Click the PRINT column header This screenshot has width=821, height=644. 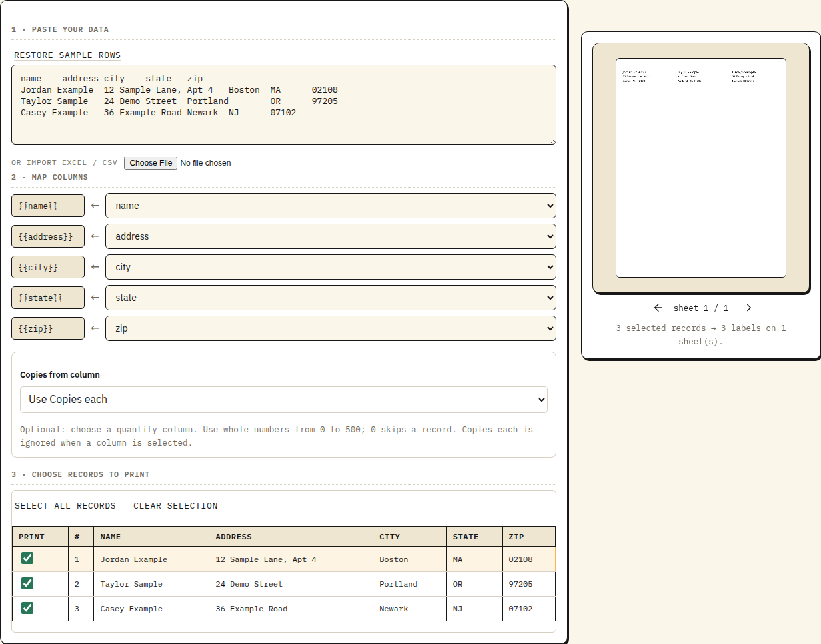click(x=40, y=537)
